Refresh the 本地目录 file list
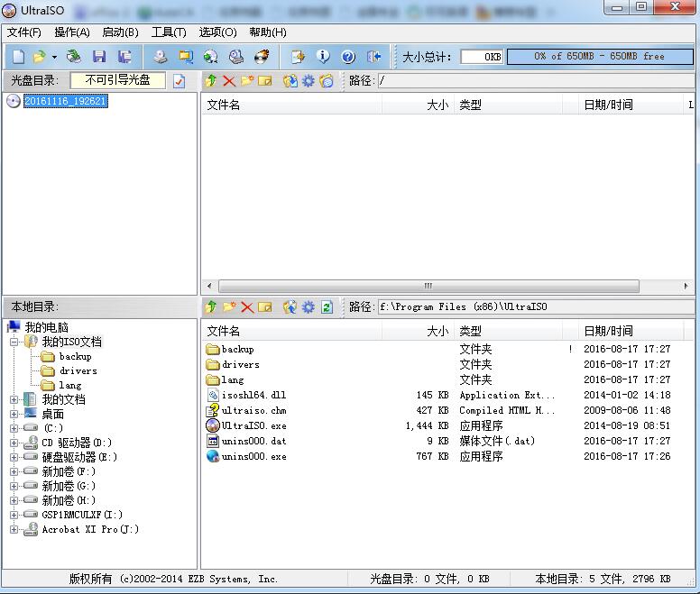This screenshot has height=594, width=700. [x=327, y=307]
